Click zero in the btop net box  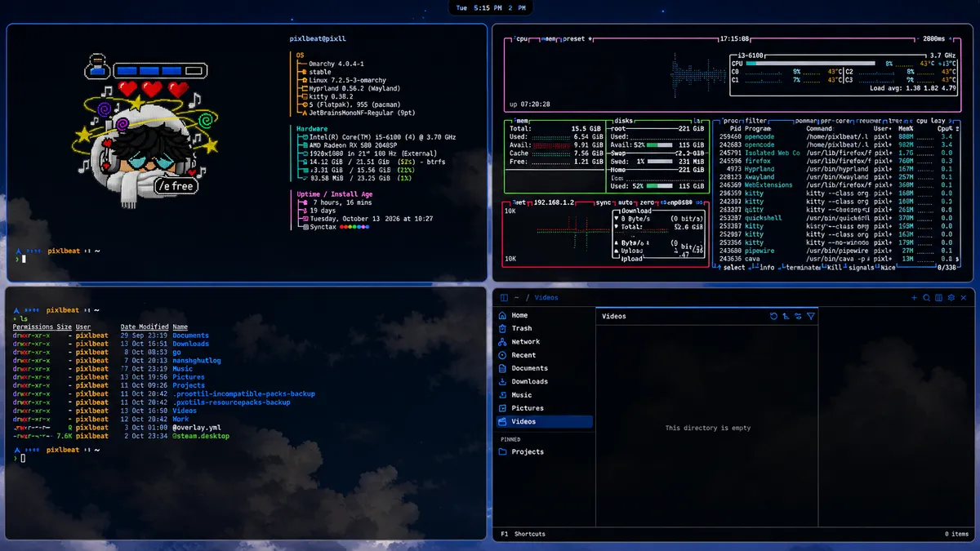[x=646, y=202]
